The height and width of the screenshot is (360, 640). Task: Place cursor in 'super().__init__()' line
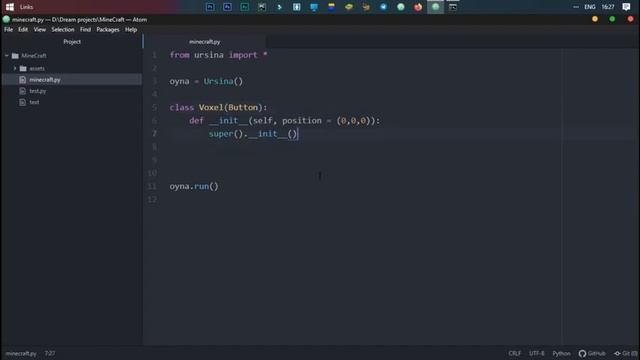[253, 134]
